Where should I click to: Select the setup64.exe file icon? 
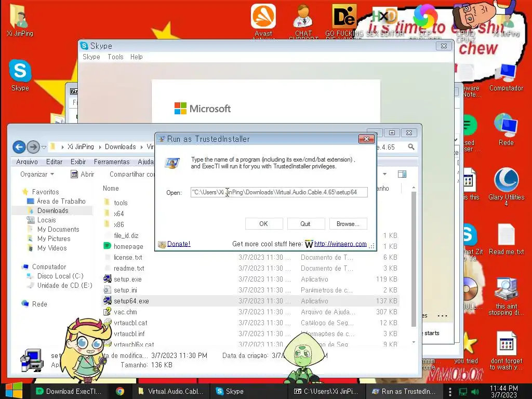(x=107, y=301)
